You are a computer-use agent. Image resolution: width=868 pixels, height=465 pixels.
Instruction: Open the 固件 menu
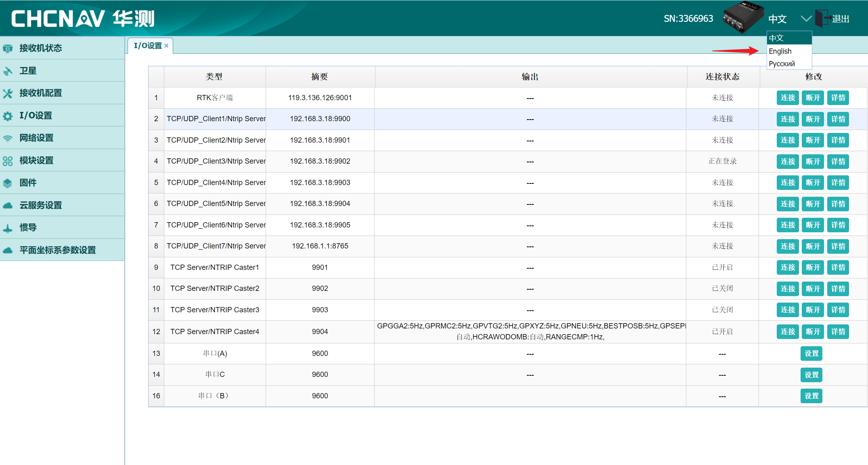click(x=62, y=183)
